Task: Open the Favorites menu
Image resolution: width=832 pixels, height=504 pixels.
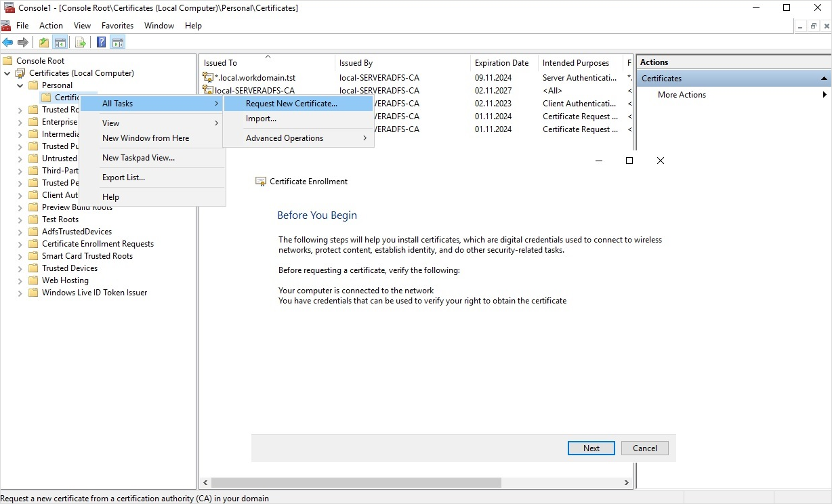Action: (118, 26)
